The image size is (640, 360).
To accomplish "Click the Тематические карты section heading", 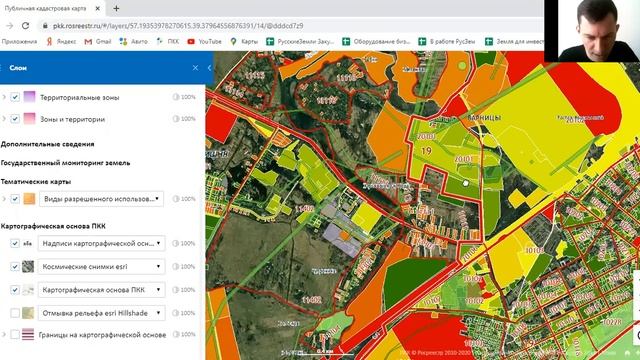I will tap(36, 182).
